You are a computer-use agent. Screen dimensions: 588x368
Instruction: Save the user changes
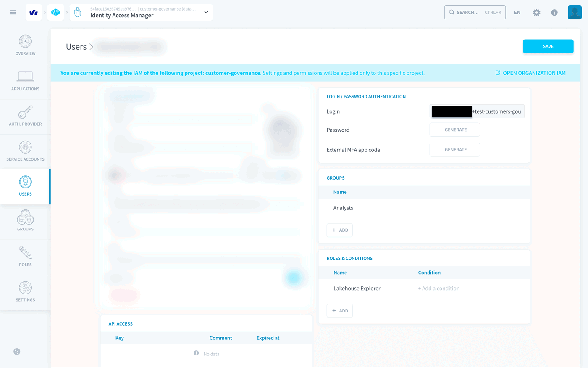pyautogui.click(x=548, y=46)
